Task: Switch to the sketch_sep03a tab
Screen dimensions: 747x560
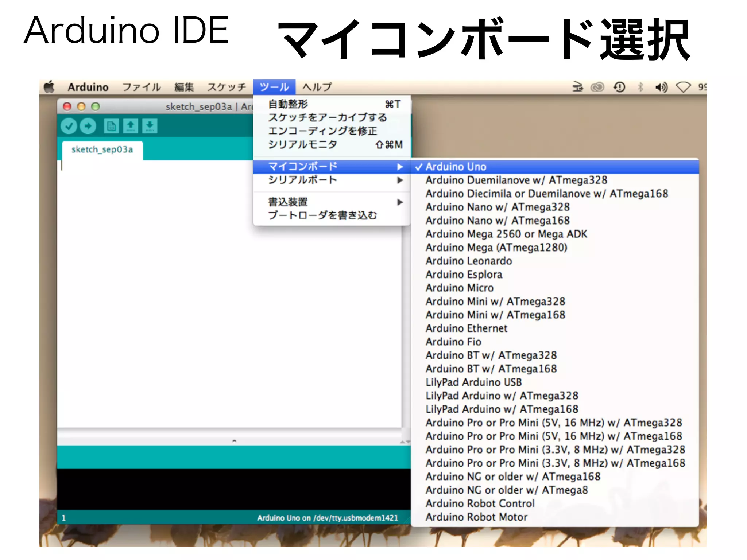Action: pos(102,150)
